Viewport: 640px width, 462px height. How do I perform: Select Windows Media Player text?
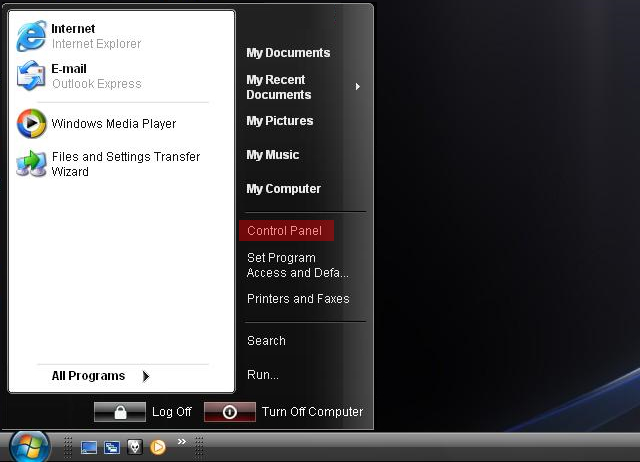click(x=114, y=124)
